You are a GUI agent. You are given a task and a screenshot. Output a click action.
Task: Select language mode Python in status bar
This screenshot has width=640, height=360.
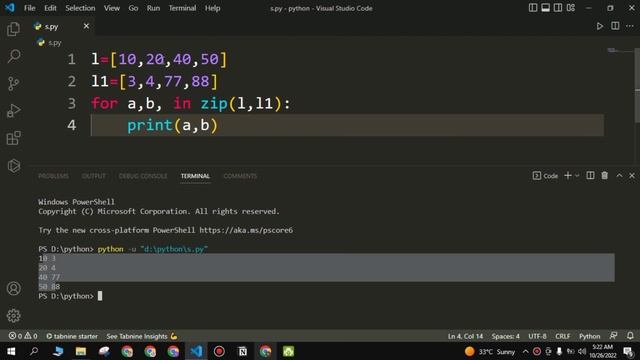589,336
